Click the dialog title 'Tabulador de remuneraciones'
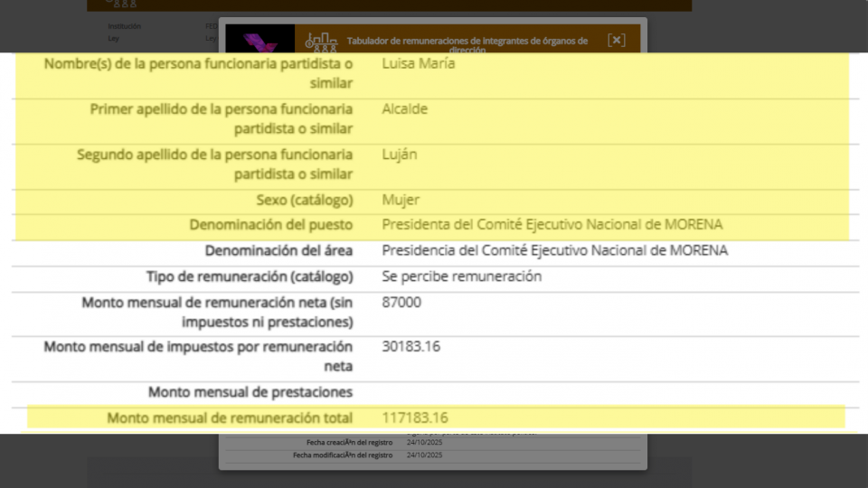This screenshot has height=488, width=868. click(467, 42)
